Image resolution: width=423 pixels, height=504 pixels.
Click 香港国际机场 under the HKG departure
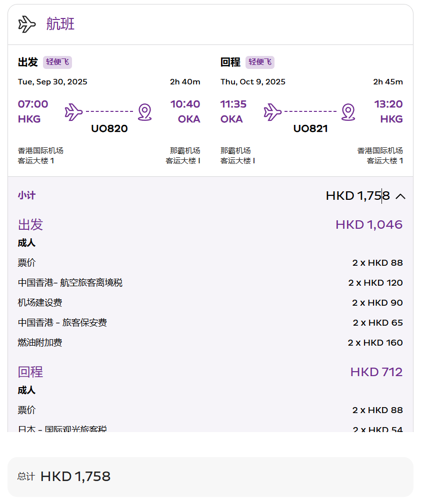pos(40,151)
